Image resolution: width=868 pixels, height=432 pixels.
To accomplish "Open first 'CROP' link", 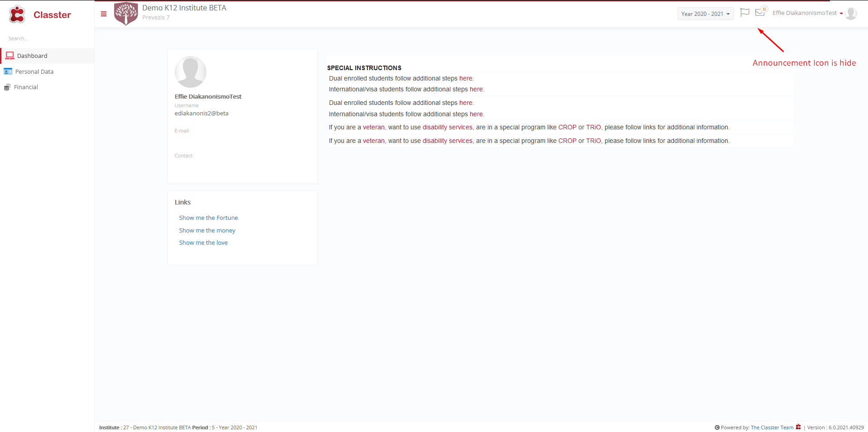I will click(x=567, y=127).
